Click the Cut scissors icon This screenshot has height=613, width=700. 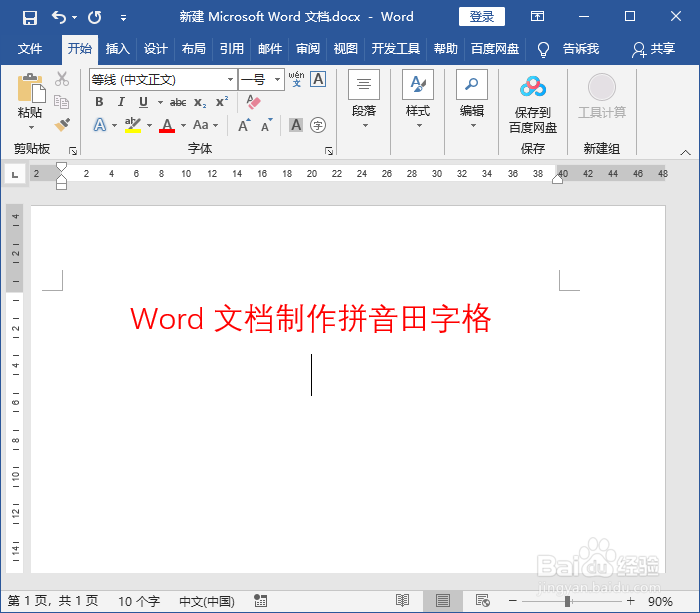pyautogui.click(x=62, y=79)
